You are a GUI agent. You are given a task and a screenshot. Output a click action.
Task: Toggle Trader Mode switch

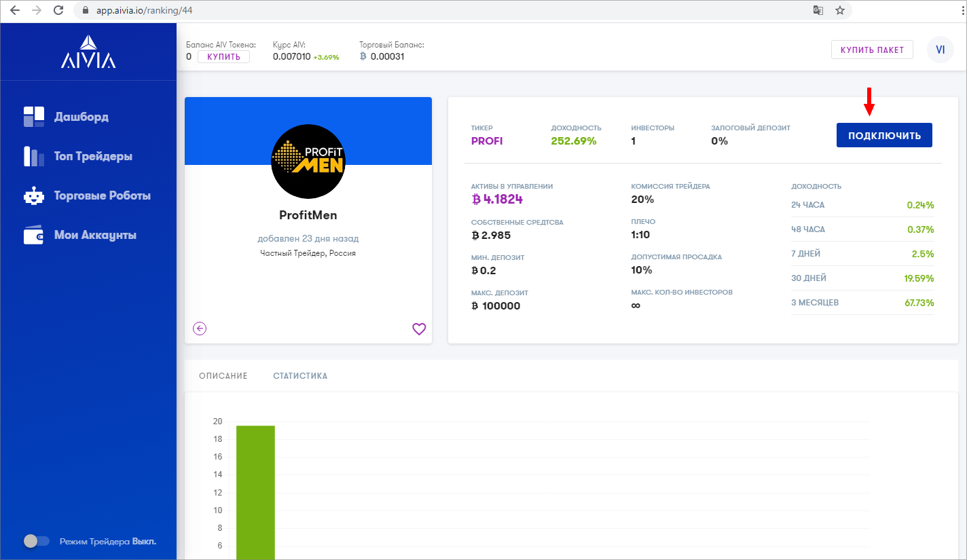click(x=37, y=541)
